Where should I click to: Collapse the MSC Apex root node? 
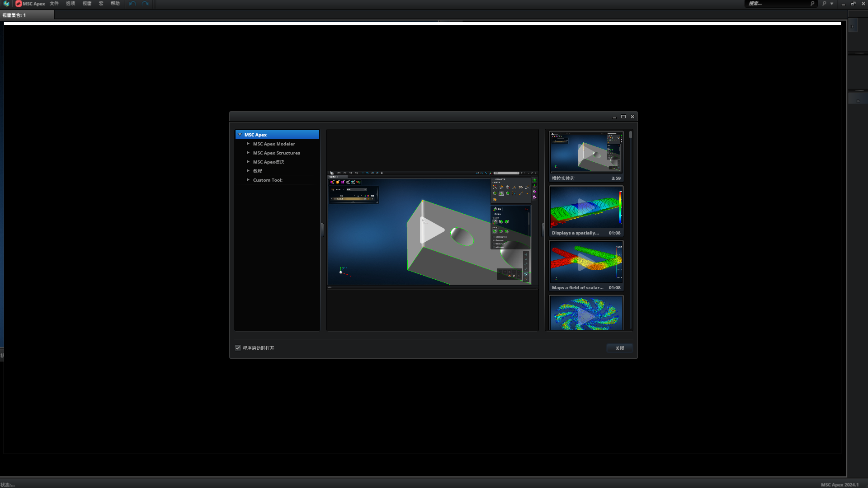[x=240, y=135]
